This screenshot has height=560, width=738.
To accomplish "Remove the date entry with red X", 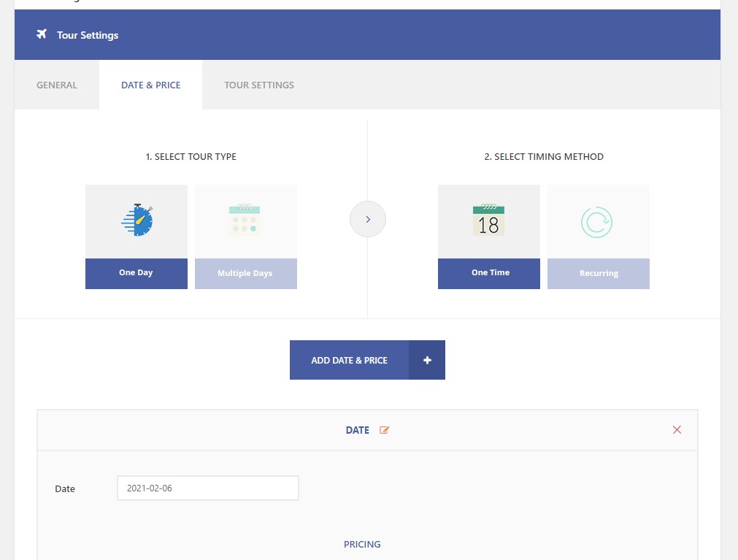I will click(677, 429).
